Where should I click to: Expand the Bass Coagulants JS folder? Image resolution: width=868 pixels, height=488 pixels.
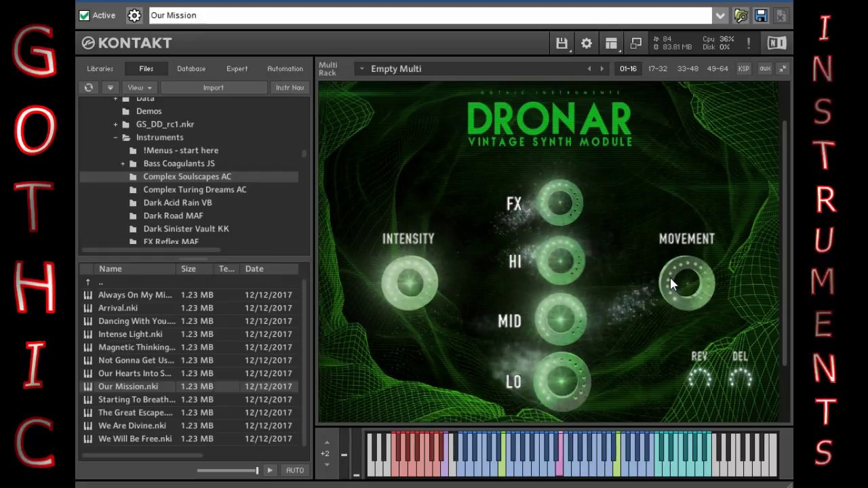click(x=123, y=163)
